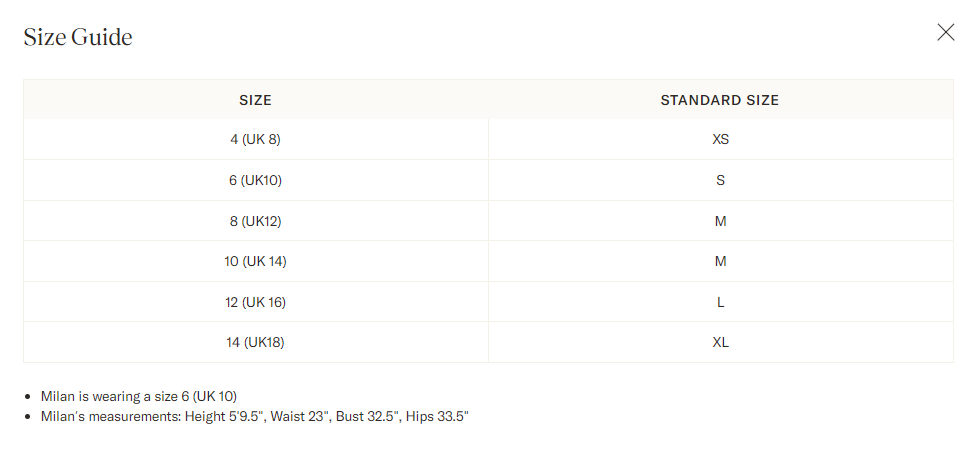Click the 6 (UK10) size cell

tap(255, 180)
